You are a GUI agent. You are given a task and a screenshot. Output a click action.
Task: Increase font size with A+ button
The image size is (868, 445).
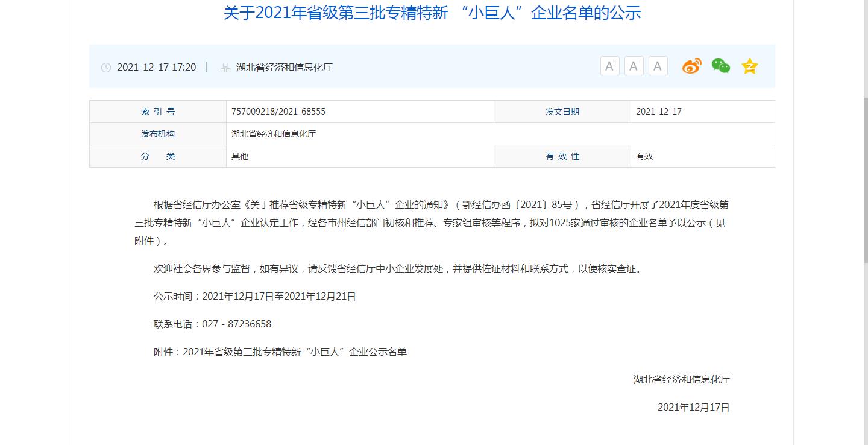[609, 66]
